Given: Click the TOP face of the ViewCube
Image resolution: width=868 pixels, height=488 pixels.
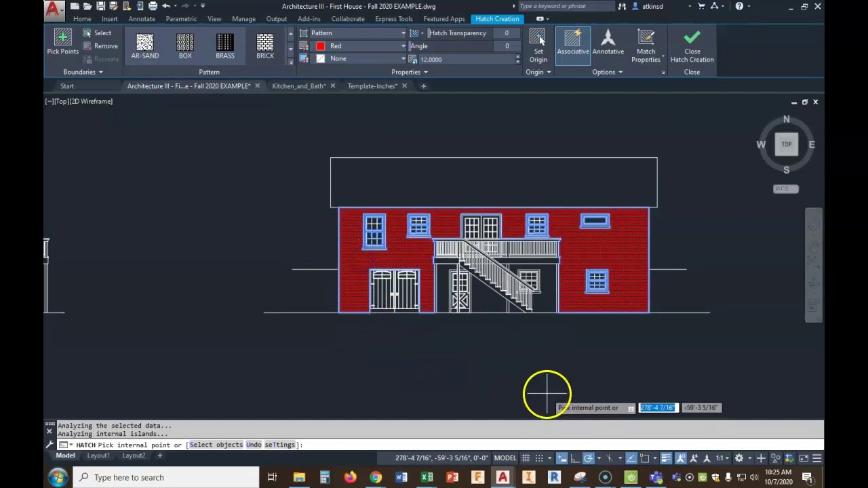Looking at the screenshot, I should click(786, 144).
